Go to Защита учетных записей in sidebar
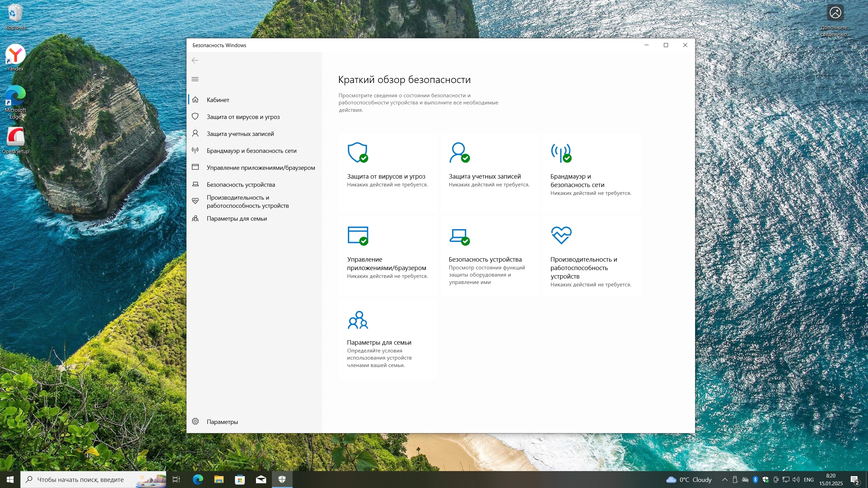 point(240,134)
